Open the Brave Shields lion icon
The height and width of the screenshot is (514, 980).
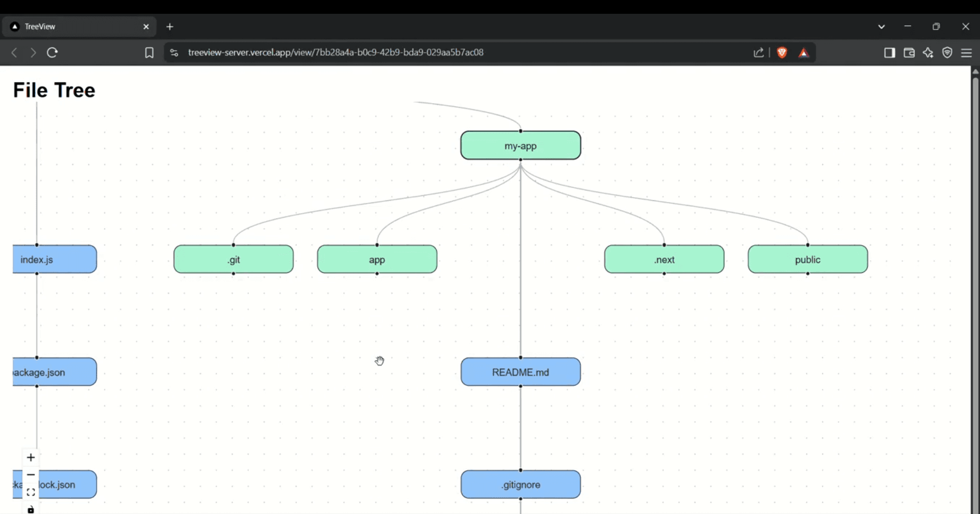click(x=782, y=53)
